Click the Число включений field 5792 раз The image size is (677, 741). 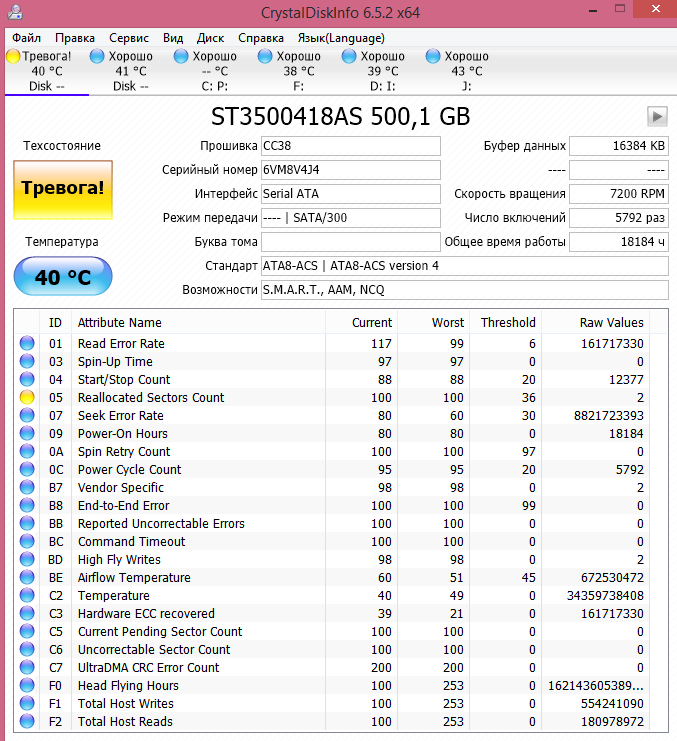[x=619, y=217]
